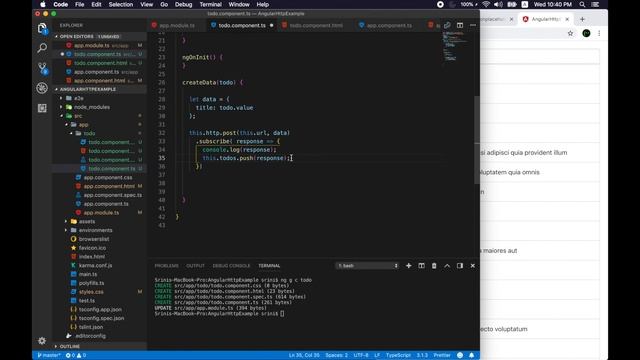Open the Debug Console panel tab
The image size is (640, 360).
pos(231,266)
